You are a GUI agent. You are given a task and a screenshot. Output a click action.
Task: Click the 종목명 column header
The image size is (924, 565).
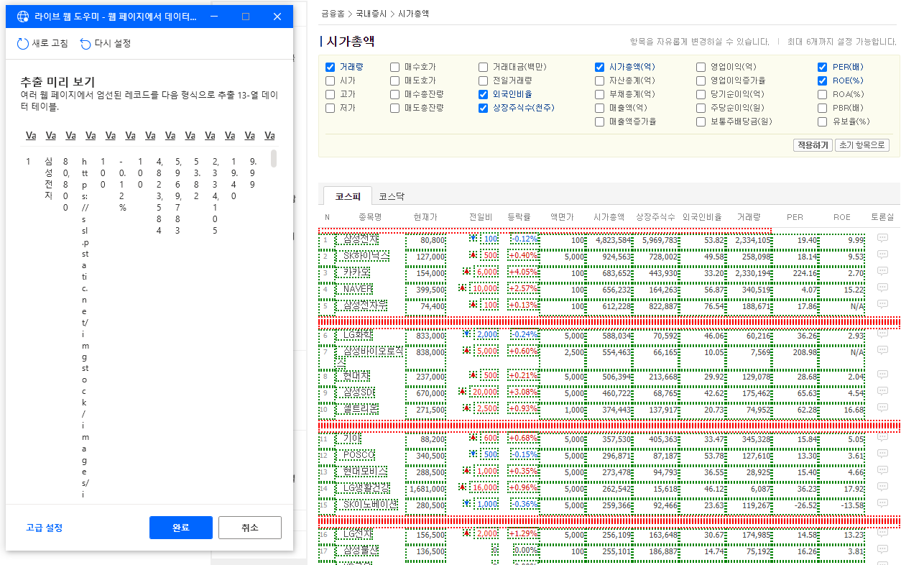[x=370, y=216]
